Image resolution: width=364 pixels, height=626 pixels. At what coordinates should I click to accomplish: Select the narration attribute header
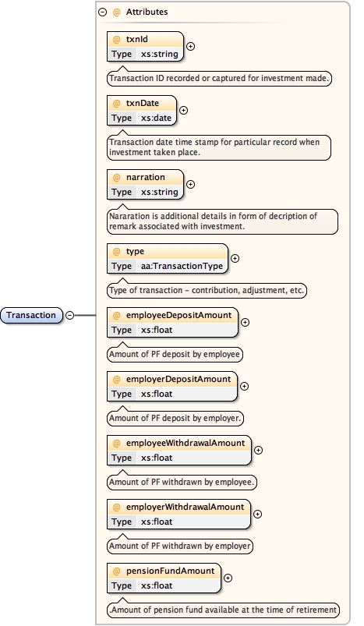click(x=145, y=177)
